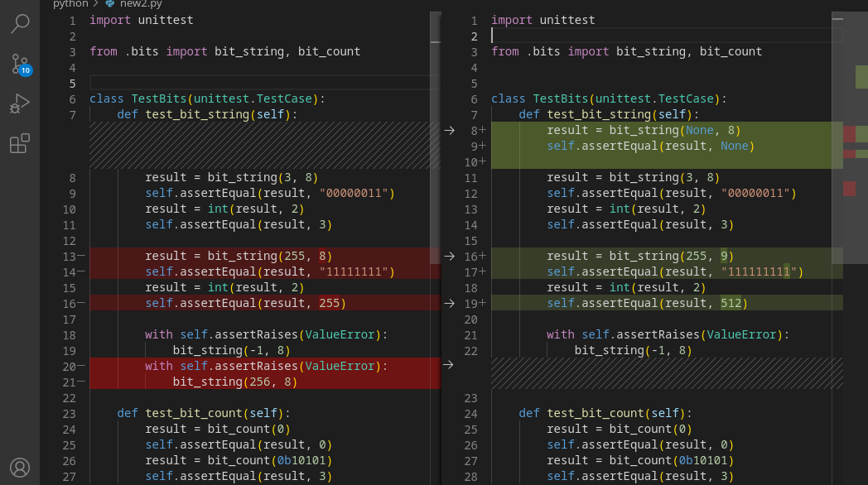868x485 pixels.
Task: Click the new2.py breadcrumb file name
Action: pos(141,4)
